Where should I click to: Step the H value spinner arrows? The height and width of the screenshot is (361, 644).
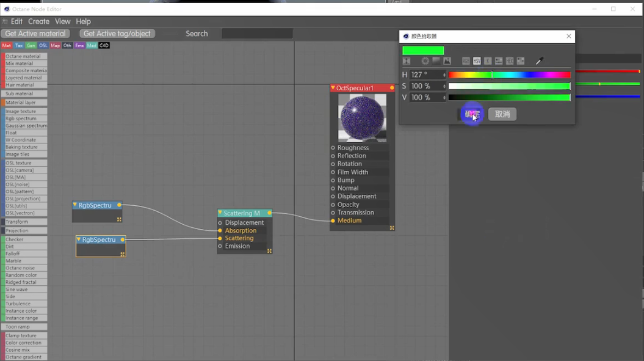point(444,75)
